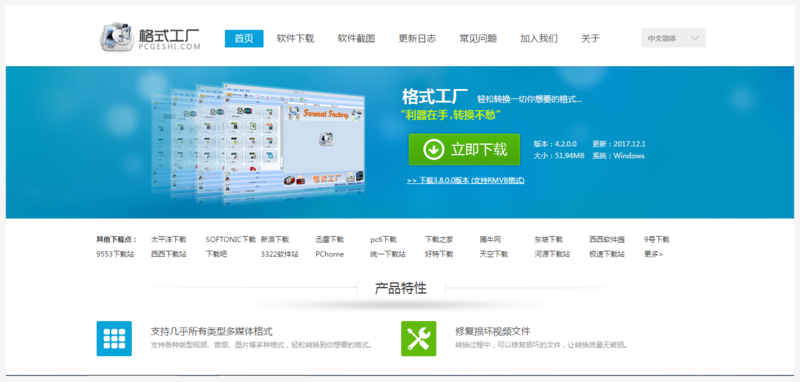Viewport: 800px width, 382px height.
Task: Click the green wrench repair video icon
Action: click(418, 338)
